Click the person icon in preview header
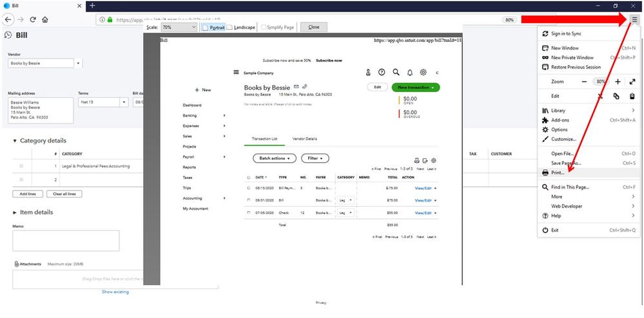Image resolution: width=644 pixels, height=318 pixels. pos(368,72)
